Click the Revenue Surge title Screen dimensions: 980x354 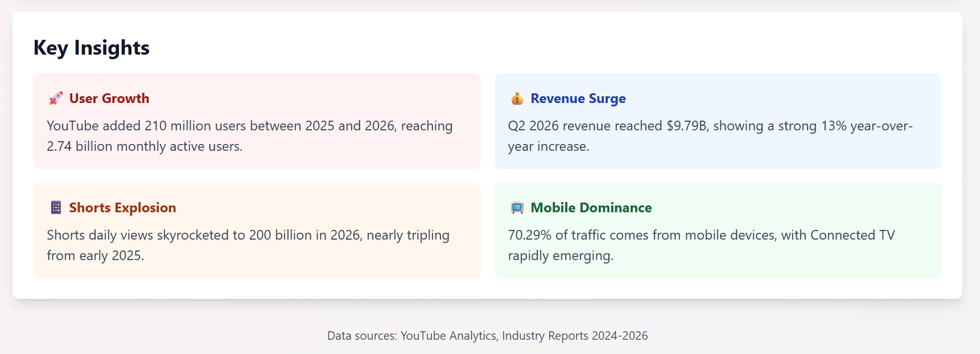coord(578,98)
